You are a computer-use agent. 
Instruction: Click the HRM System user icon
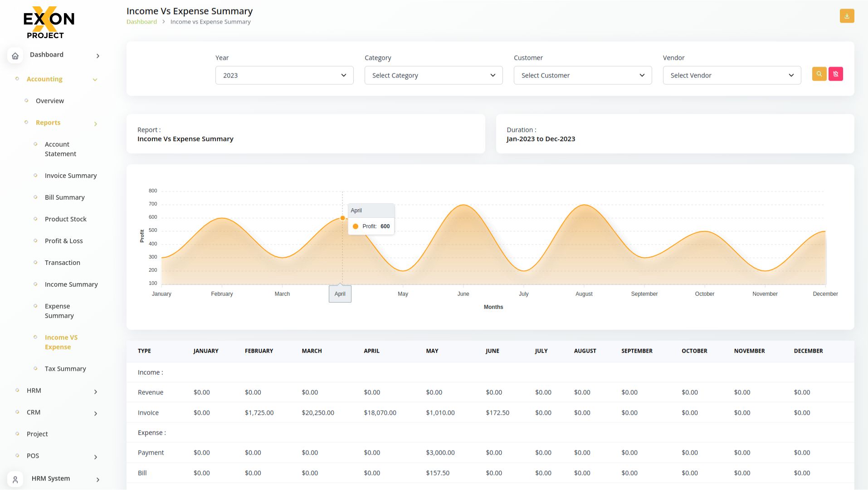(15, 479)
